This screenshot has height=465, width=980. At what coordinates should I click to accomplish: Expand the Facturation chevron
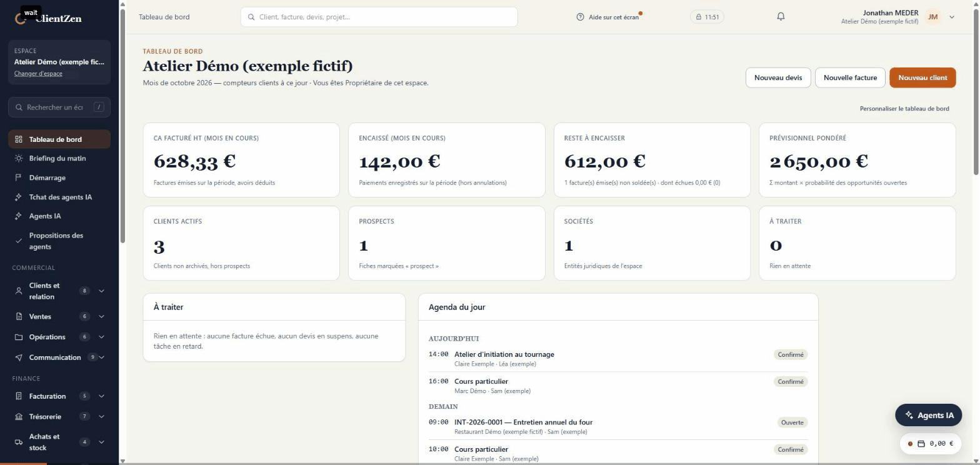click(101, 396)
